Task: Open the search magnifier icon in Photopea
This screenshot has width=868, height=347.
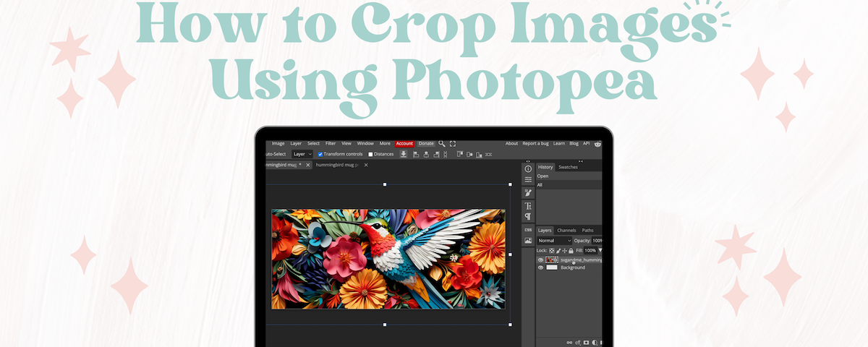Action: [x=442, y=144]
